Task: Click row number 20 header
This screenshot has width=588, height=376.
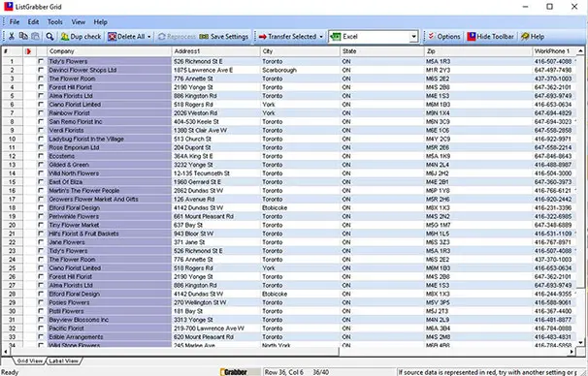Action: pyautogui.click(x=12, y=225)
